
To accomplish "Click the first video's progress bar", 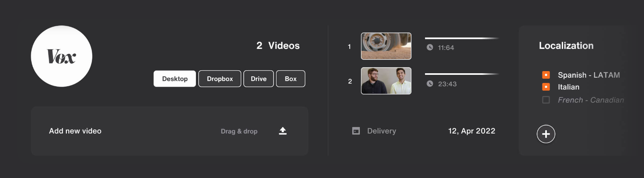I will [461, 38].
